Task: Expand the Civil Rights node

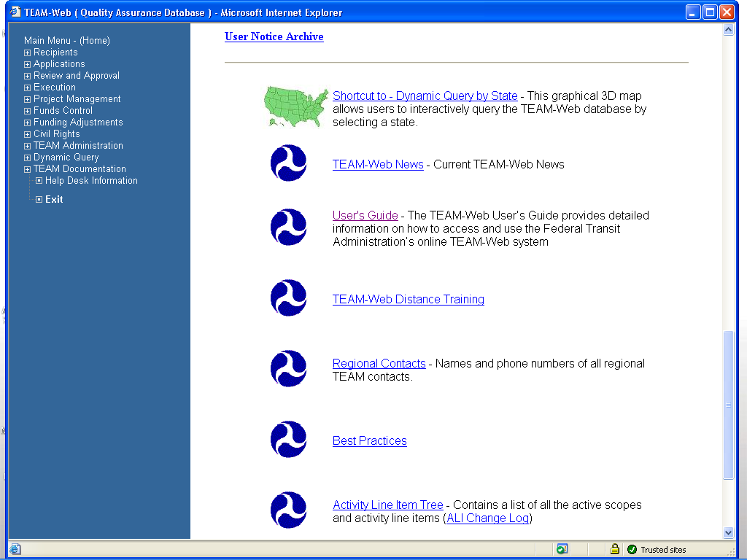Action: 27,134
